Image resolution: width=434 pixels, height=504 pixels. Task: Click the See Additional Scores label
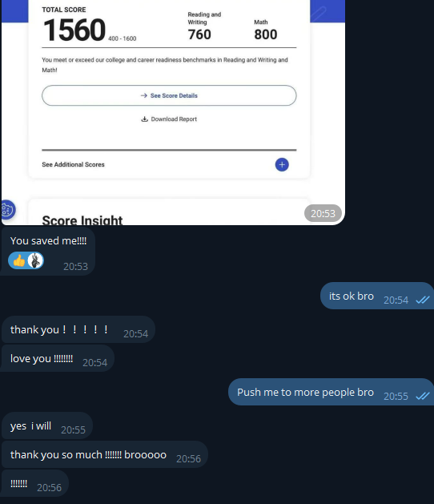pyautogui.click(x=73, y=164)
